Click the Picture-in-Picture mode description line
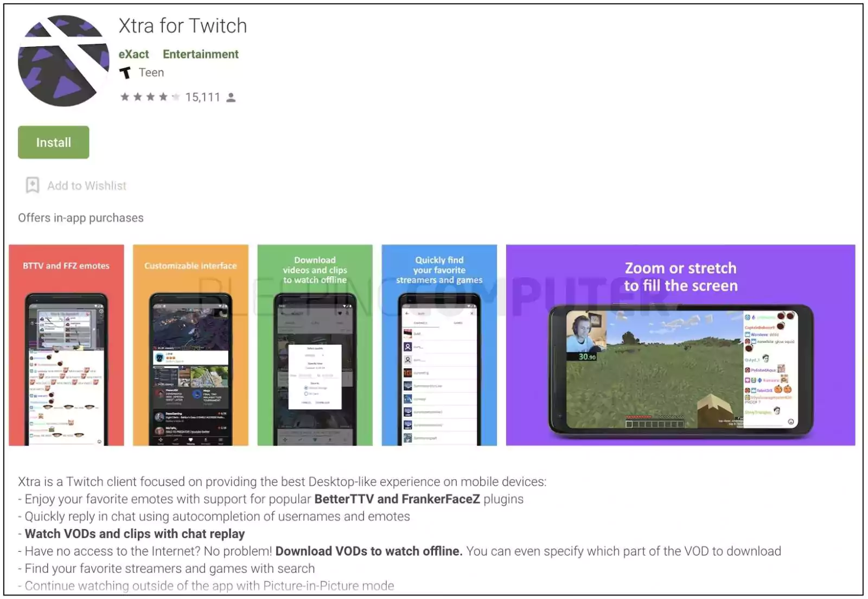This screenshot has width=868, height=599. 206,586
